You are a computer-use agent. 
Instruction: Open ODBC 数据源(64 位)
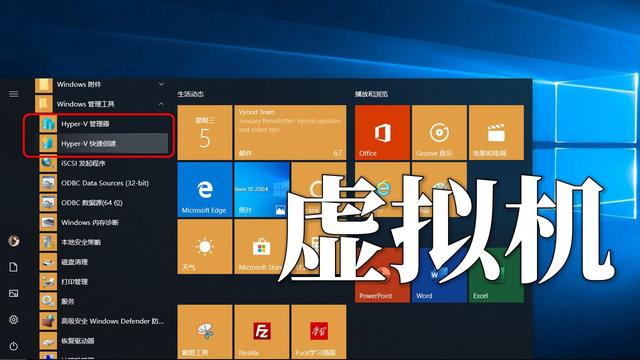103,202
